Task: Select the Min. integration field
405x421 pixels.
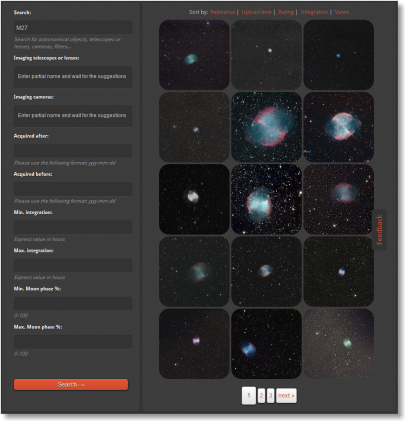Action: click(x=73, y=227)
